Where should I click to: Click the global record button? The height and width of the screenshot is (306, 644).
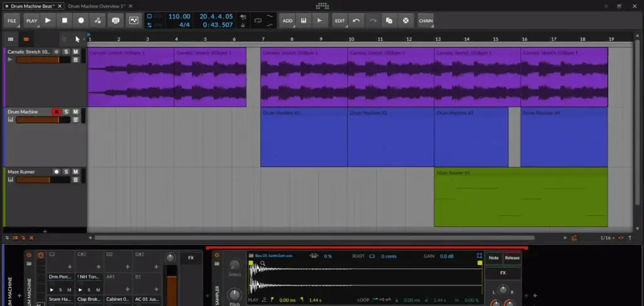point(81,21)
